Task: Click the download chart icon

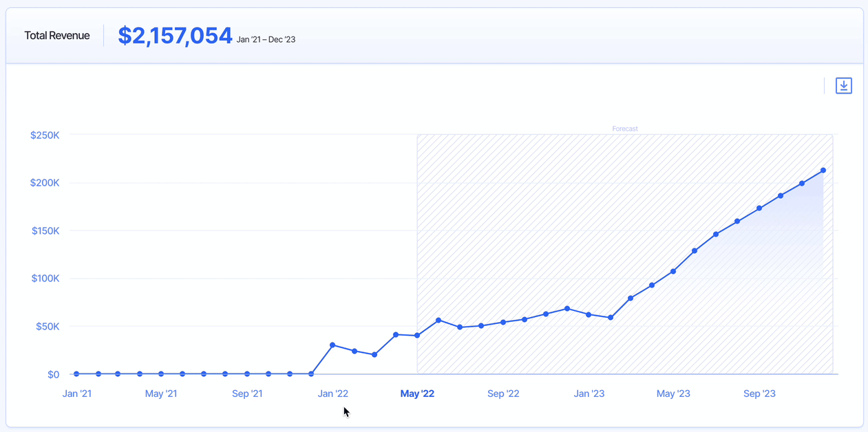Action: tap(843, 86)
